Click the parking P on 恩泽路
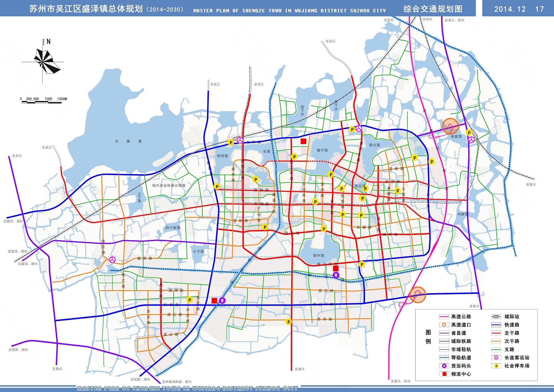The height and width of the screenshot is (392, 554). (x=289, y=322)
